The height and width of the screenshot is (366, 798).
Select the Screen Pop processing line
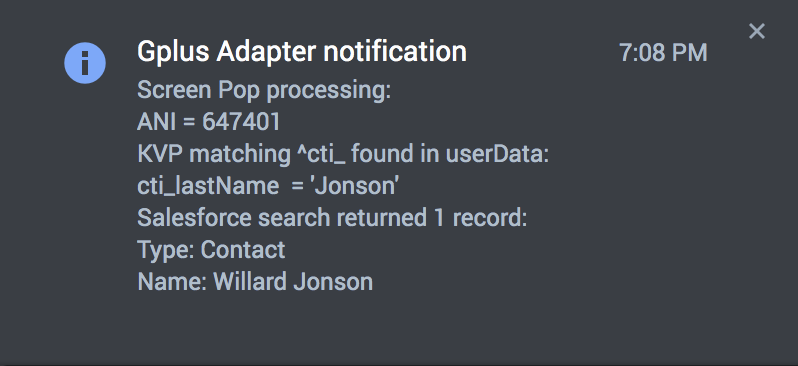pos(264,91)
